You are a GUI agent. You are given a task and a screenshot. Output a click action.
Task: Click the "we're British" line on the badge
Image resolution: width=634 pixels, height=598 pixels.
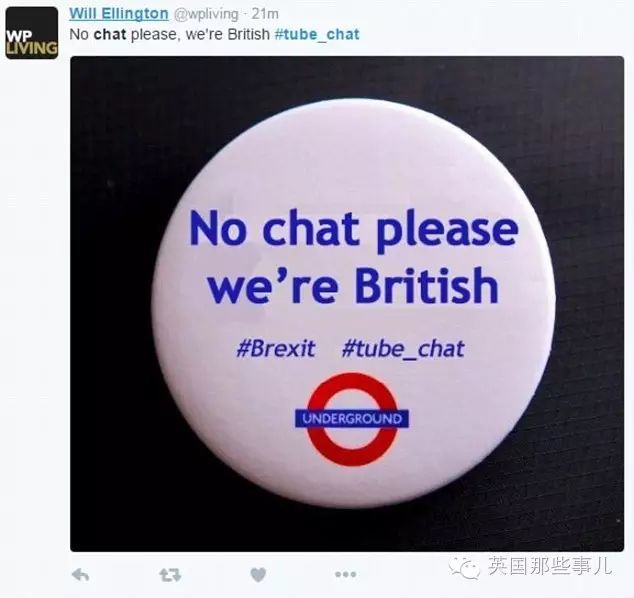[353, 286]
